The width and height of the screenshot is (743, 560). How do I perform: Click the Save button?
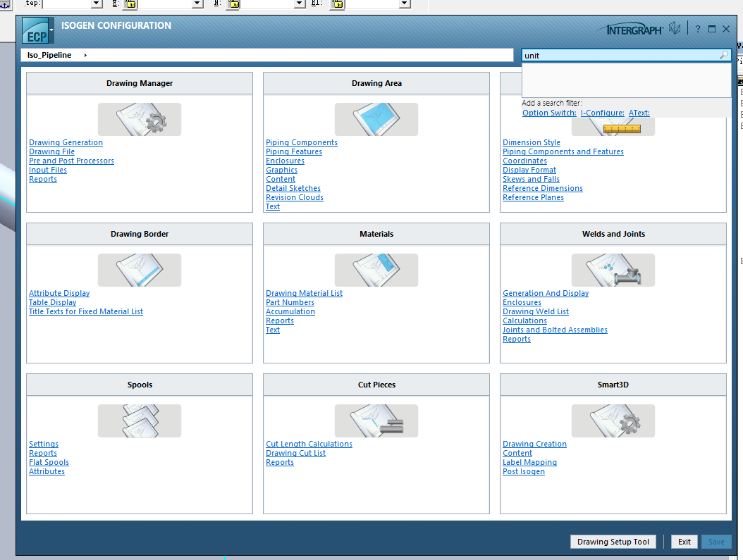pos(716,542)
